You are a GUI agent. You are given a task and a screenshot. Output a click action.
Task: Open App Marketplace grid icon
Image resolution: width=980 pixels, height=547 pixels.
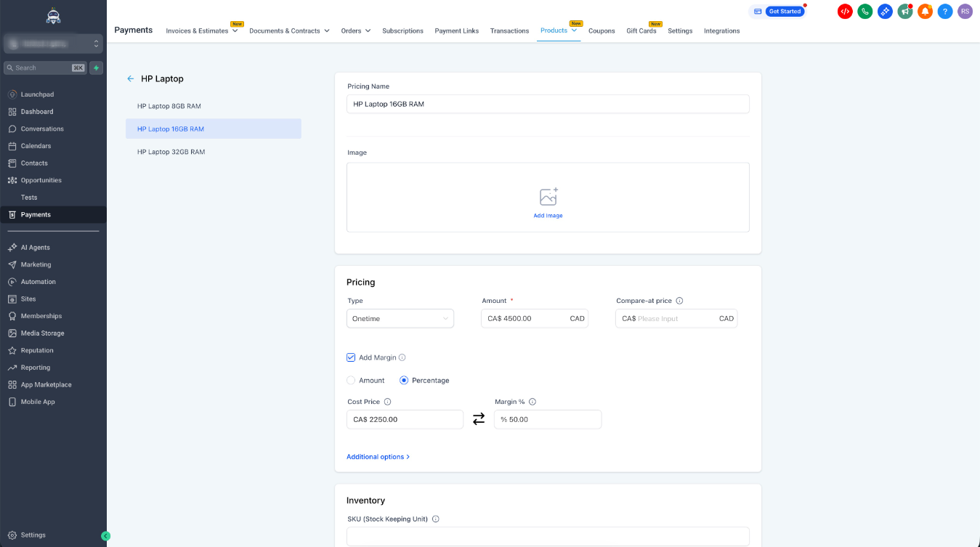(12, 385)
